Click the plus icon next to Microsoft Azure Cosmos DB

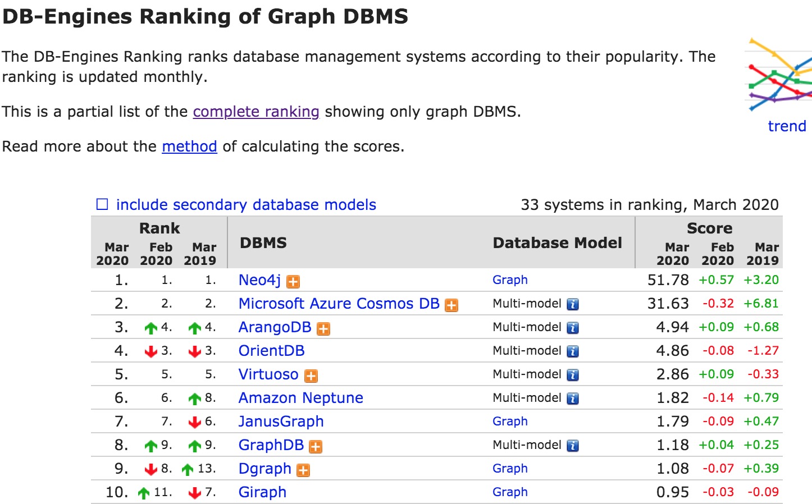click(x=451, y=305)
